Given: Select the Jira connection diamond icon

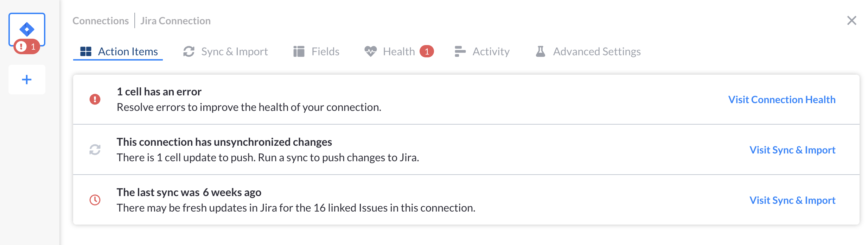Looking at the screenshot, I should (x=27, y=29).
